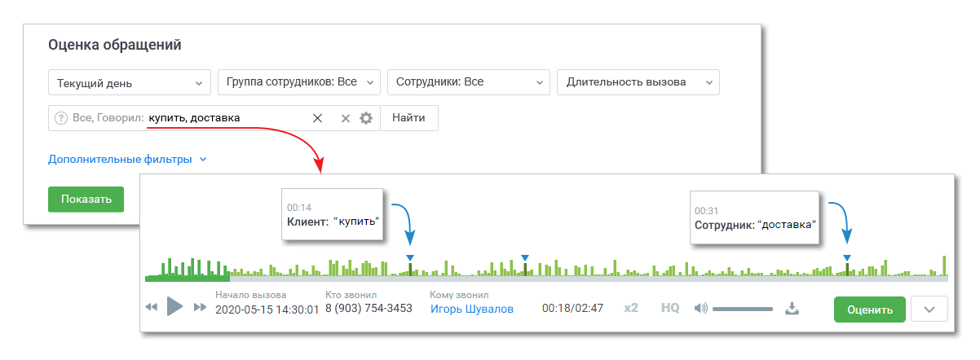Download the call recording
The width and height of the screenshot is (980, 360).
(x=792, y=309)
